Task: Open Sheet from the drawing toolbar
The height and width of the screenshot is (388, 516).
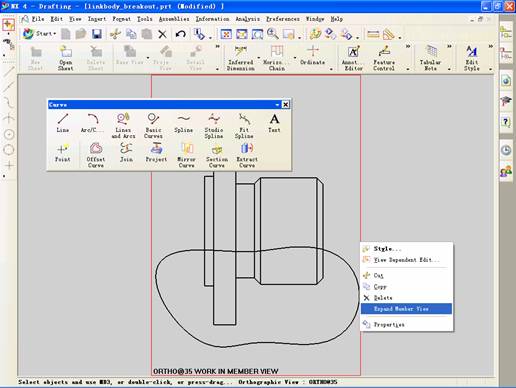Action: click(66, 58)
